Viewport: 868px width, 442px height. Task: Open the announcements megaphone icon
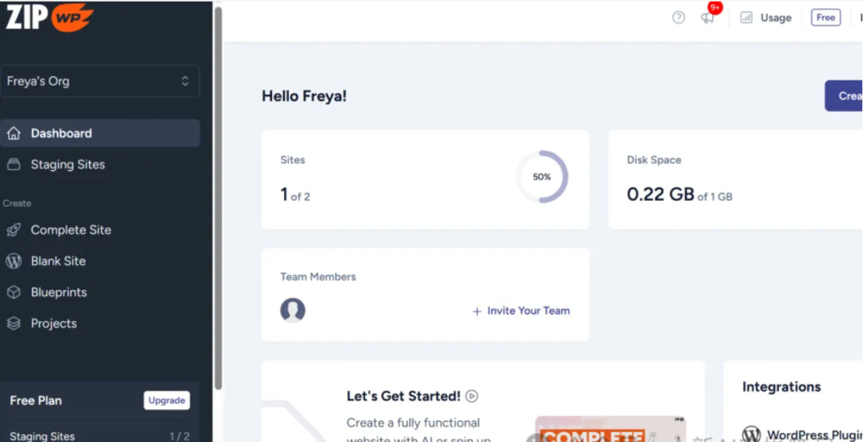pos(708,18)
